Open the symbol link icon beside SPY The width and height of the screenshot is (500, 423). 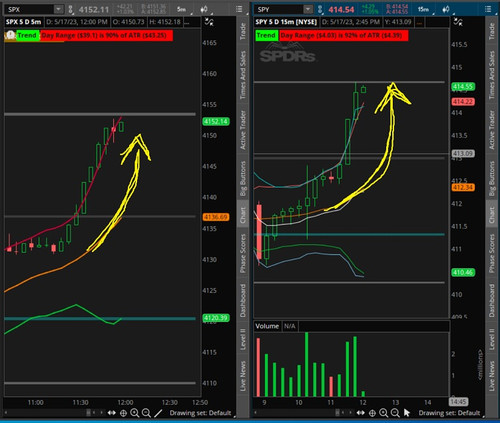click(320, 9)
